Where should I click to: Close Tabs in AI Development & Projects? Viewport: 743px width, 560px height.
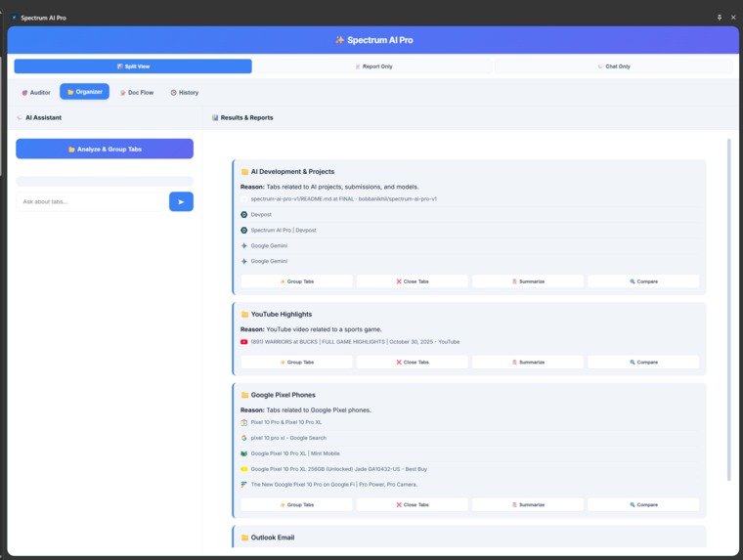tap(413, 281)
